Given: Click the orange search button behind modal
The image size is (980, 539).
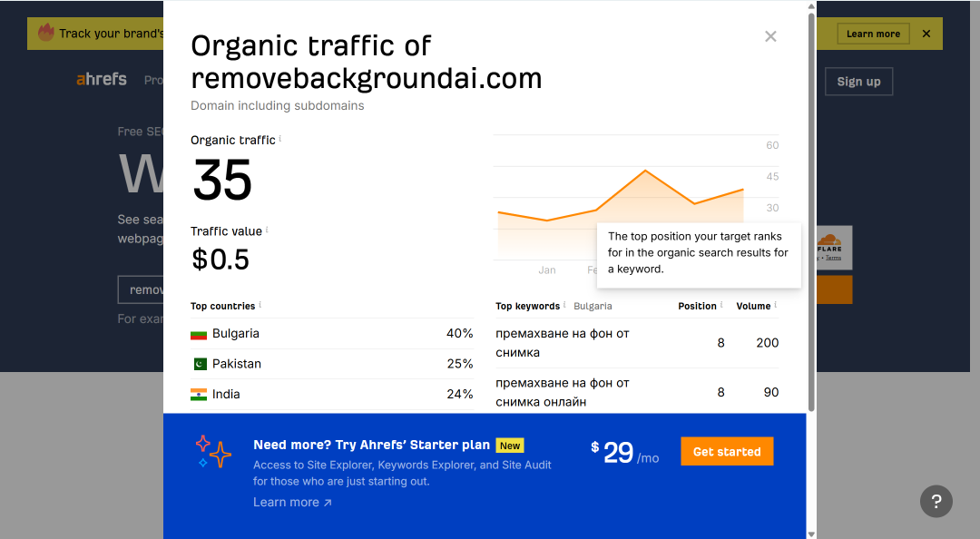Looking at the screenshot, I should [835, 289].
